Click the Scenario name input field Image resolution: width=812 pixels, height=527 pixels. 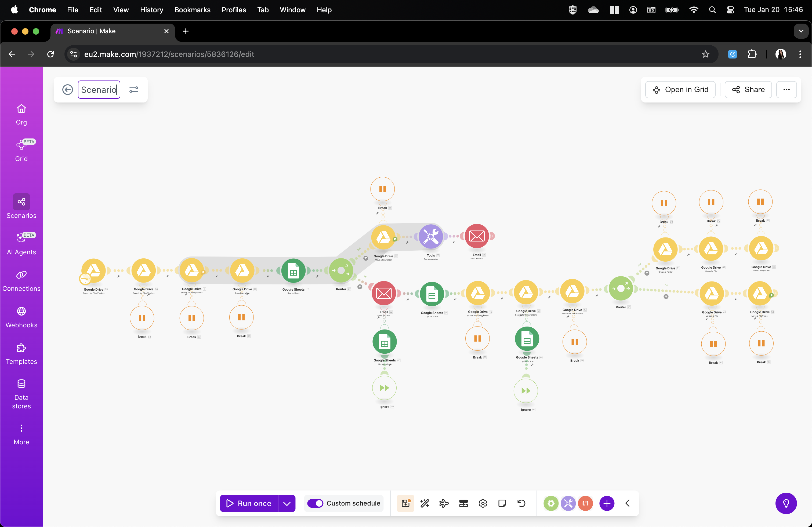pos(99,90)
